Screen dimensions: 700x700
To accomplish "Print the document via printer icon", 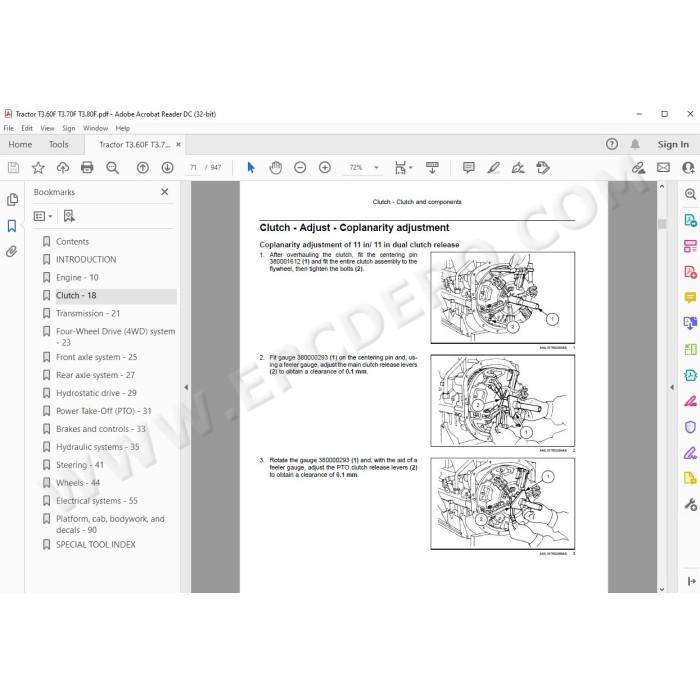I will [x=87, y=168].
